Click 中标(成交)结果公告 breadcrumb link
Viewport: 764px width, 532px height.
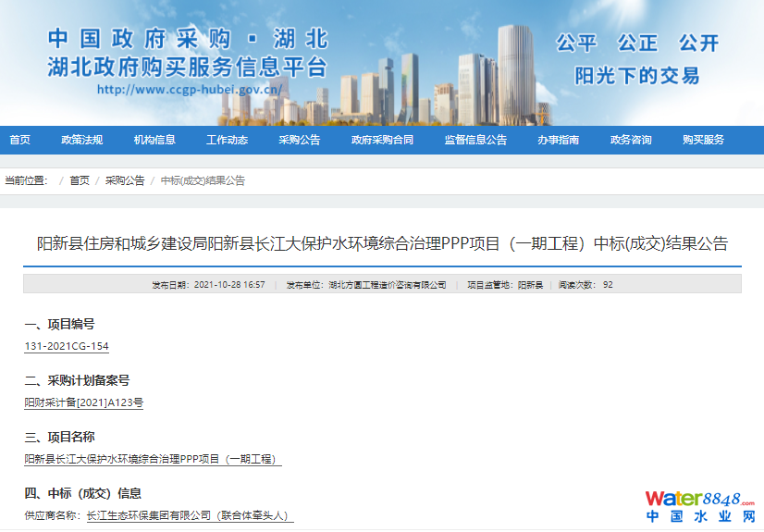203,181
